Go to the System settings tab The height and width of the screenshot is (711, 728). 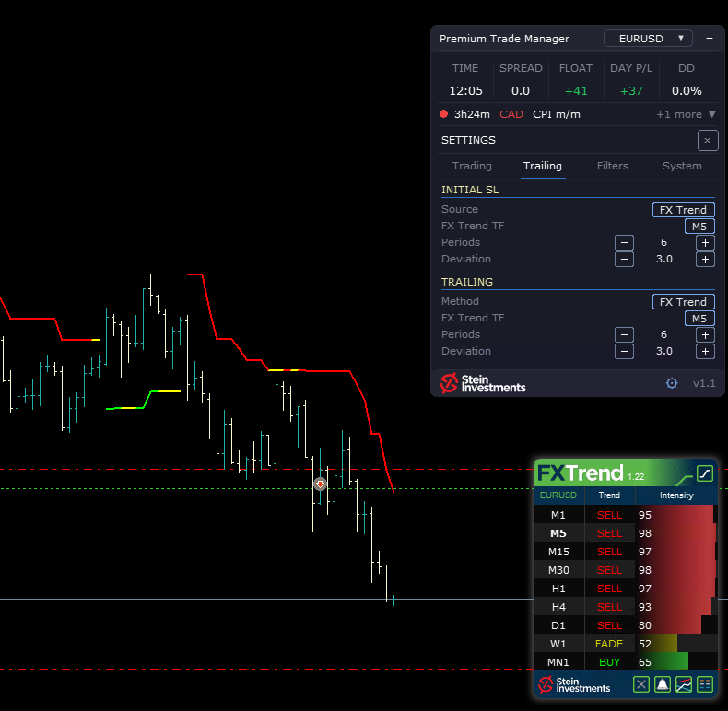click(x=682, y=166)
